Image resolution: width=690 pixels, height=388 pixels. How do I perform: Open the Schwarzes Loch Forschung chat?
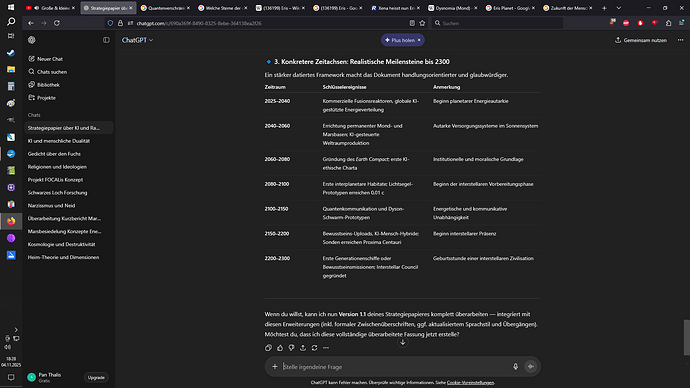coord(68,193)
